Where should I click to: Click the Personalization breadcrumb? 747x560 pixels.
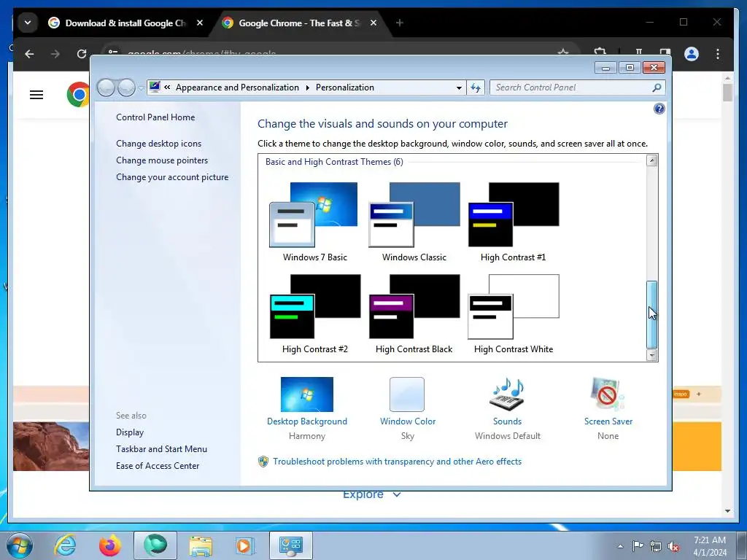pos(345,87)
